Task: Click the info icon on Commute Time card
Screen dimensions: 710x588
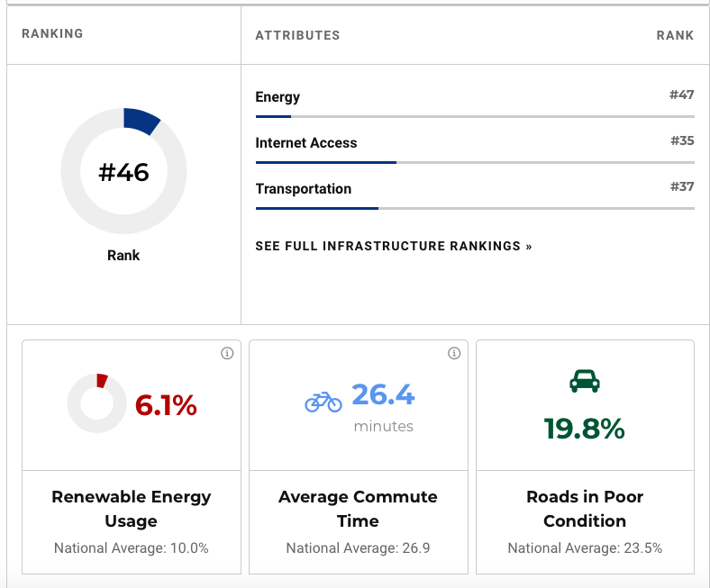Action: [454, 354]
